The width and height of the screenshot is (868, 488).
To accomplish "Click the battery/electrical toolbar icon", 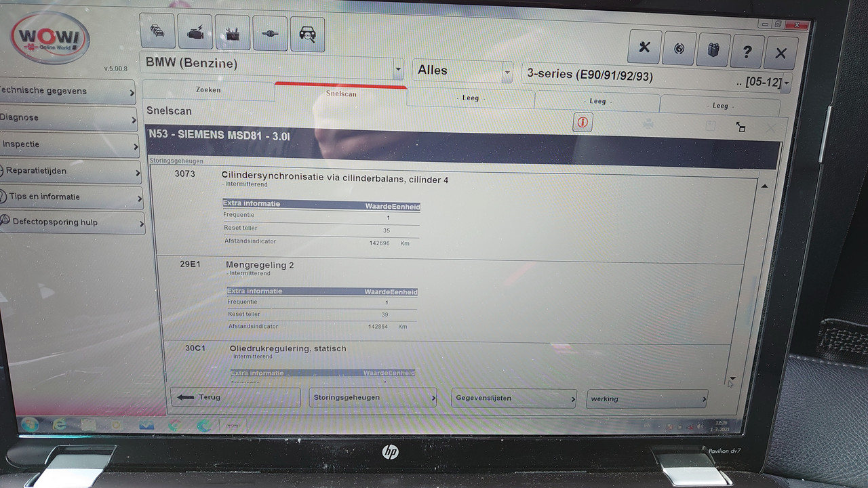I will pyautogui.click(x=233, y=33).
